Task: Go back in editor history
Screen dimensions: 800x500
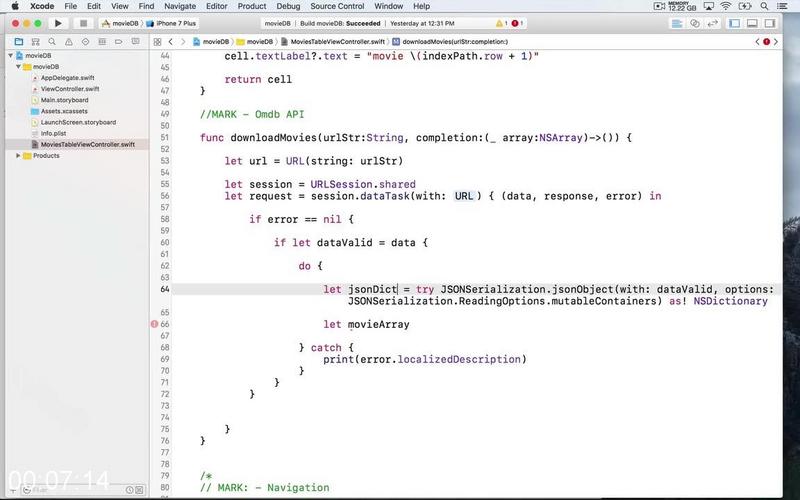Action: tap(171, 42)
